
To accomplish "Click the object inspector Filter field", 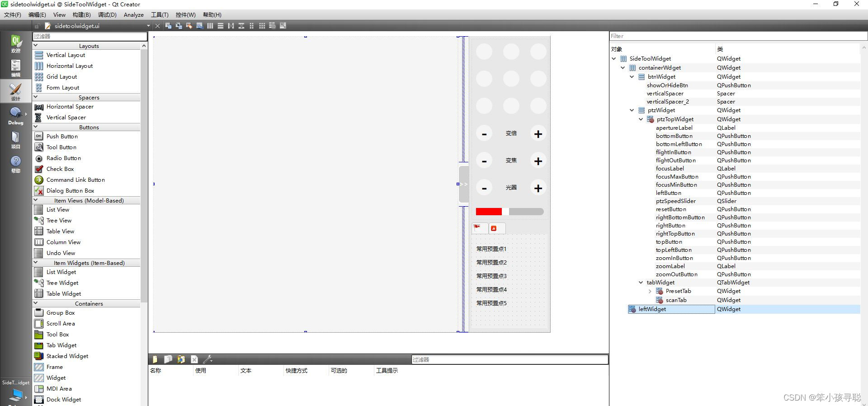I will click(x=738, y=36).
